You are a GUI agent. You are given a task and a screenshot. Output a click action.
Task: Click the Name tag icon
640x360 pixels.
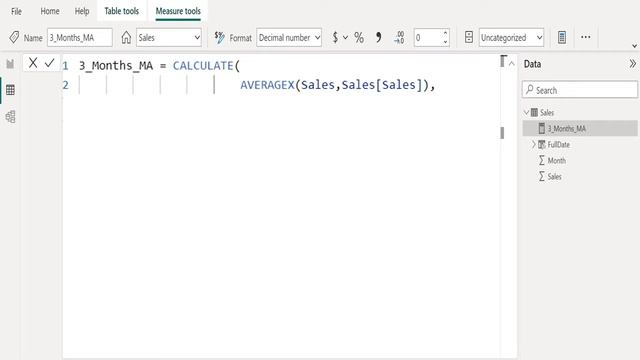click(14, 38)
